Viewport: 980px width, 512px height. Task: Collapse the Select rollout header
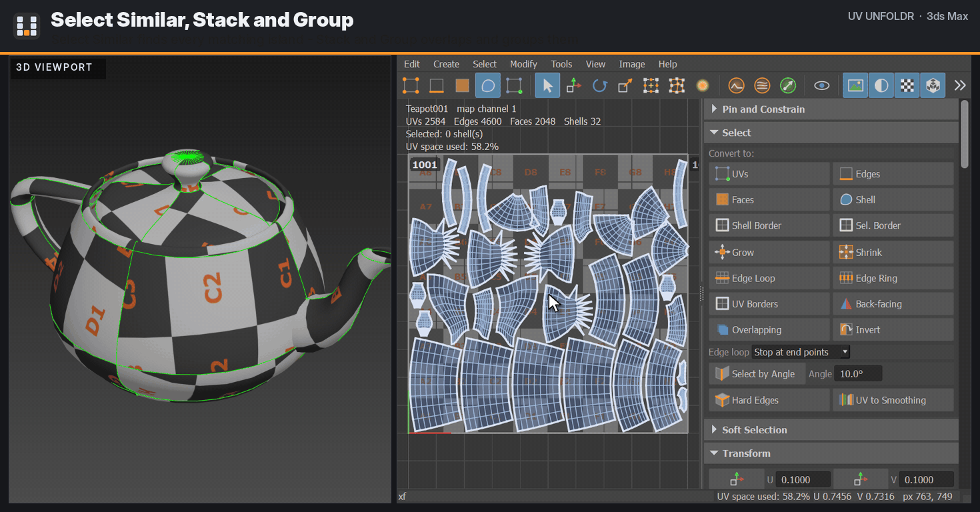coord(831,133)
